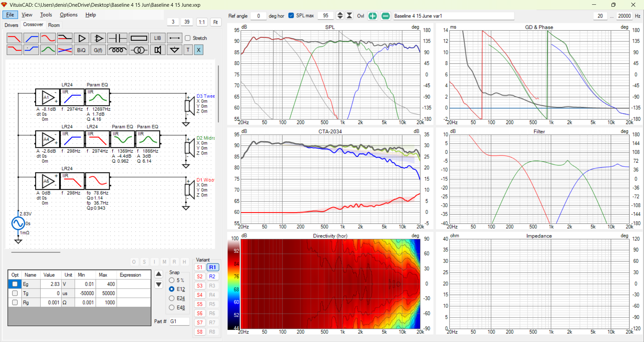Viewport: 644px width, 342px height.
Task: Select the E48 snap option
Action: click(x=172, y=307)
